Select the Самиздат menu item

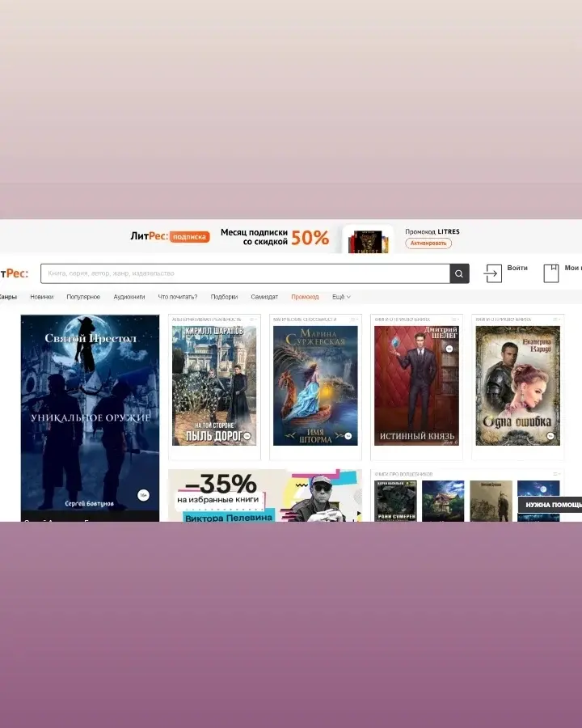pos(264,297)
